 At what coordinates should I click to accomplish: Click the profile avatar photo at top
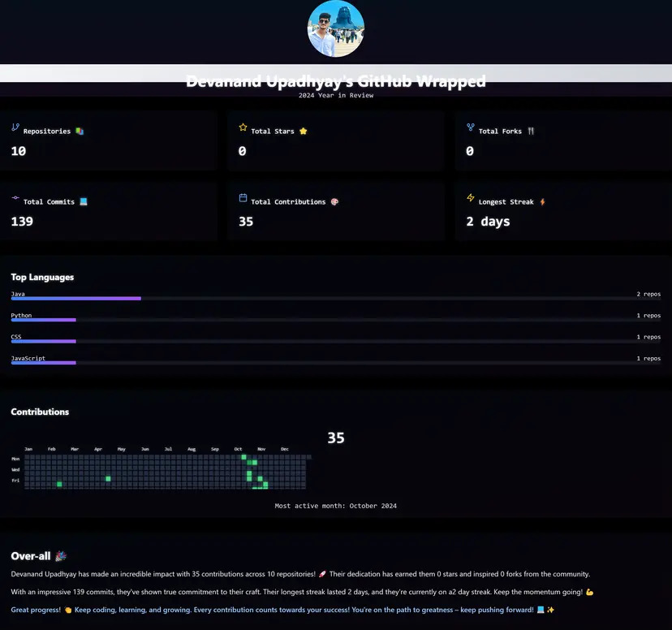(335, 28)
